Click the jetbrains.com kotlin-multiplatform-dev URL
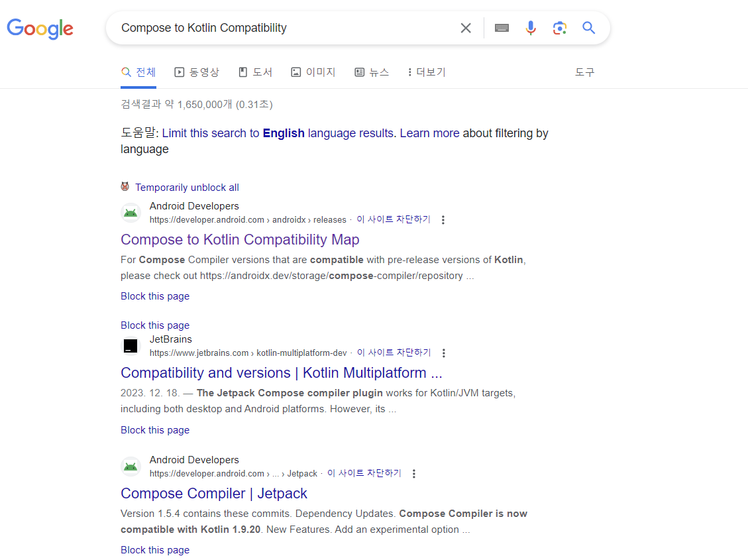 click(248, 353)
